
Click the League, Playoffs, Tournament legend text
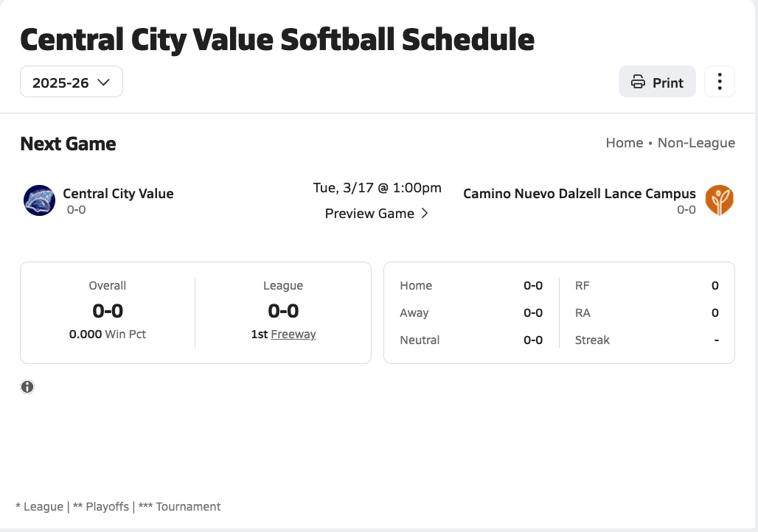[118, 507]
